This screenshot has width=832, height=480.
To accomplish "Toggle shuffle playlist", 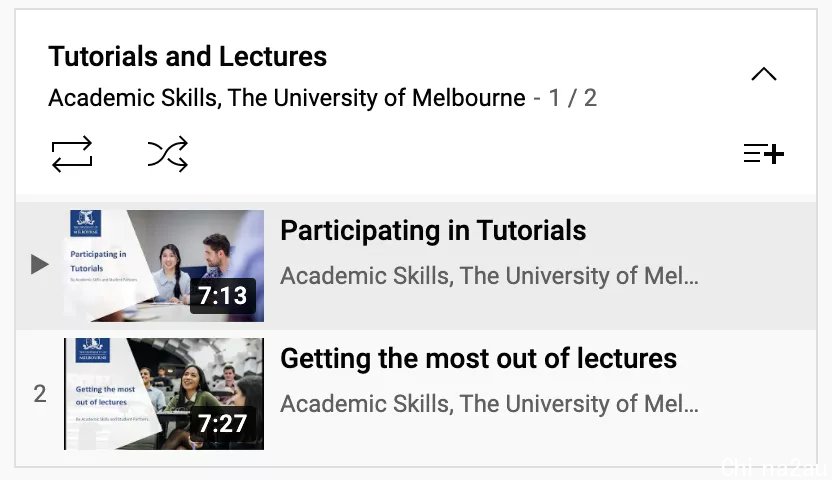I will coord(168,154).
